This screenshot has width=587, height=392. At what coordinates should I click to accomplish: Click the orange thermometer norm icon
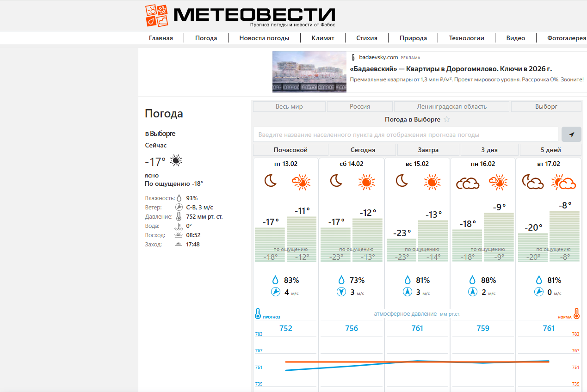point(576,314)
